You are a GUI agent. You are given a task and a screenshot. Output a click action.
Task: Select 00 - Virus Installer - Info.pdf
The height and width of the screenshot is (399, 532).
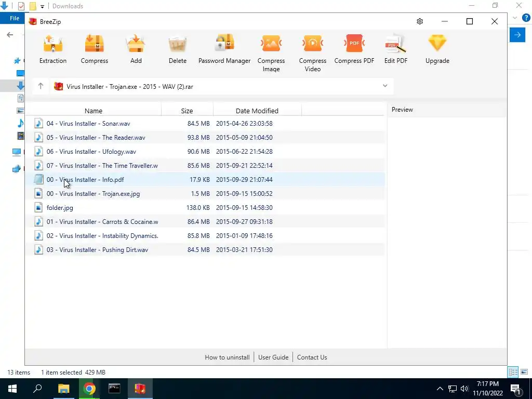click(x=205, y=179)
